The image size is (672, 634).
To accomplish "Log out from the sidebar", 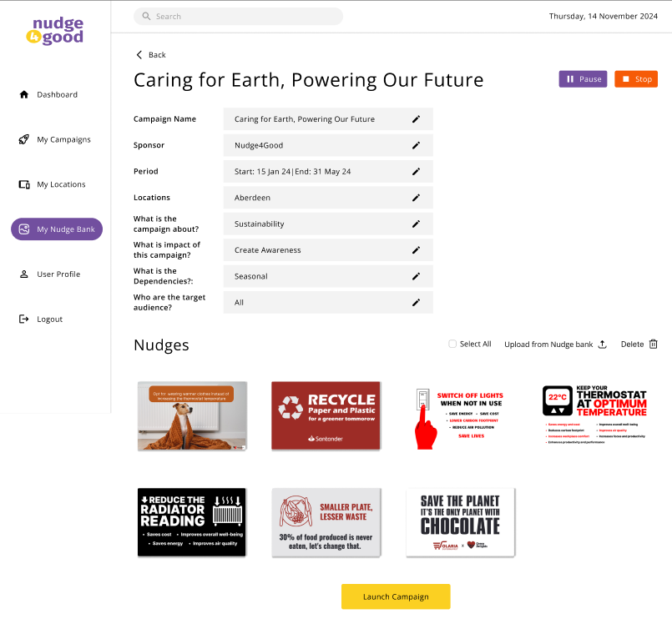I will 49,320.
